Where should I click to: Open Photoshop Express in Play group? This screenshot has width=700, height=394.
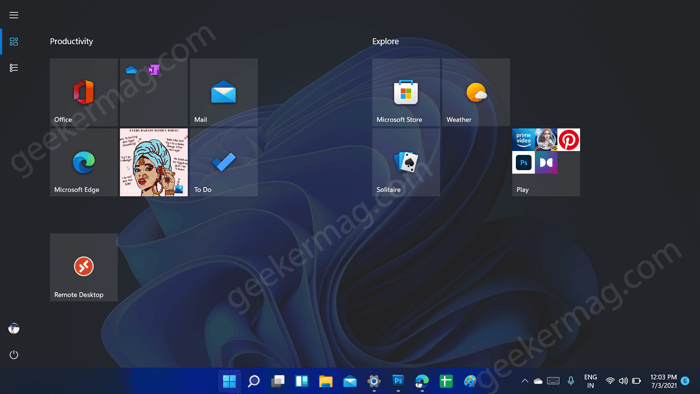pyautogui.click(x=523, y=162)
